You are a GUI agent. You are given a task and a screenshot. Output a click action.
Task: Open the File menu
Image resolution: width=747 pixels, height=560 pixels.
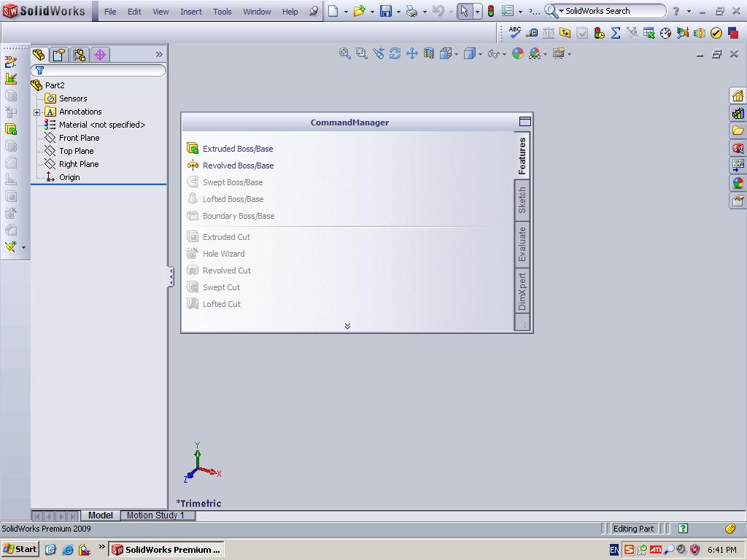coord(110,12)
